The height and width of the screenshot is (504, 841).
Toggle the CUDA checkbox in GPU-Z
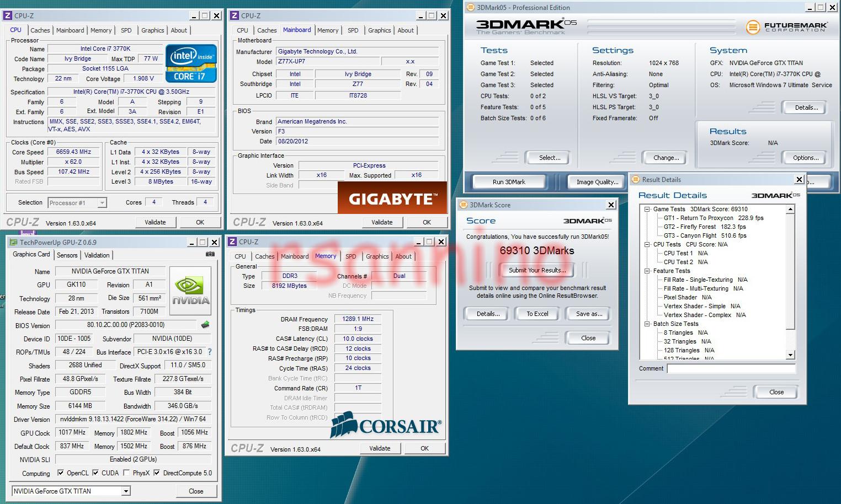(x=95, y=473)
